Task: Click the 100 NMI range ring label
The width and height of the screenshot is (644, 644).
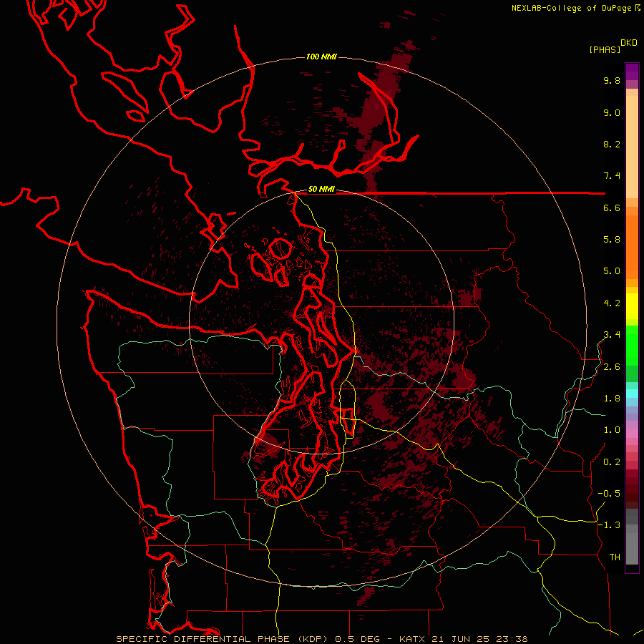Action: point(321,57)
